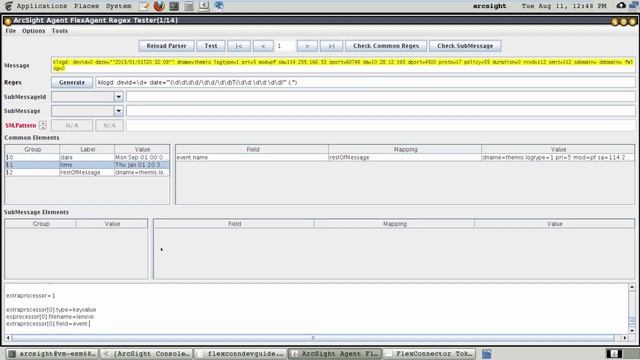Viewport: 640px width, 360px height.
Task: Click the SubMessageId text field
Action: 380,97
